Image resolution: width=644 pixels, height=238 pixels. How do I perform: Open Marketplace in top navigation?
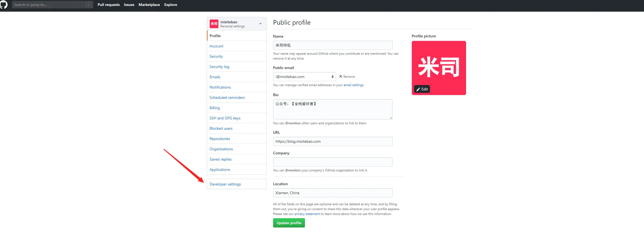pyautogui.click(x=149, y=5)
